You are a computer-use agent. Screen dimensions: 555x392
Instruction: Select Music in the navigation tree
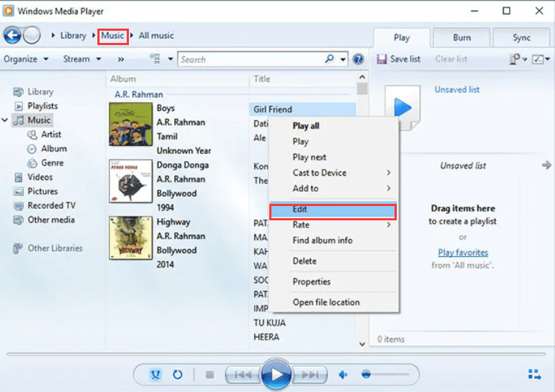pos(32,120)
